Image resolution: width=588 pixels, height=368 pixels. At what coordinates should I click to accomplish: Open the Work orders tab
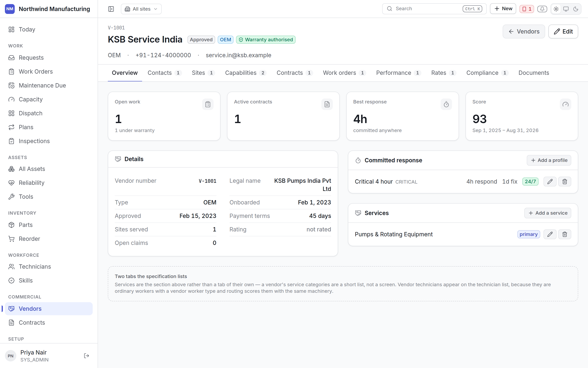(345, 73)
